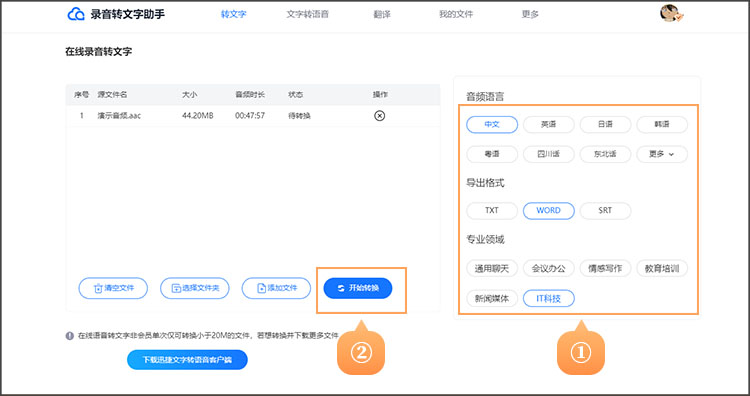
Task: Click the 音频时长 column header
Action: point(250,95)
